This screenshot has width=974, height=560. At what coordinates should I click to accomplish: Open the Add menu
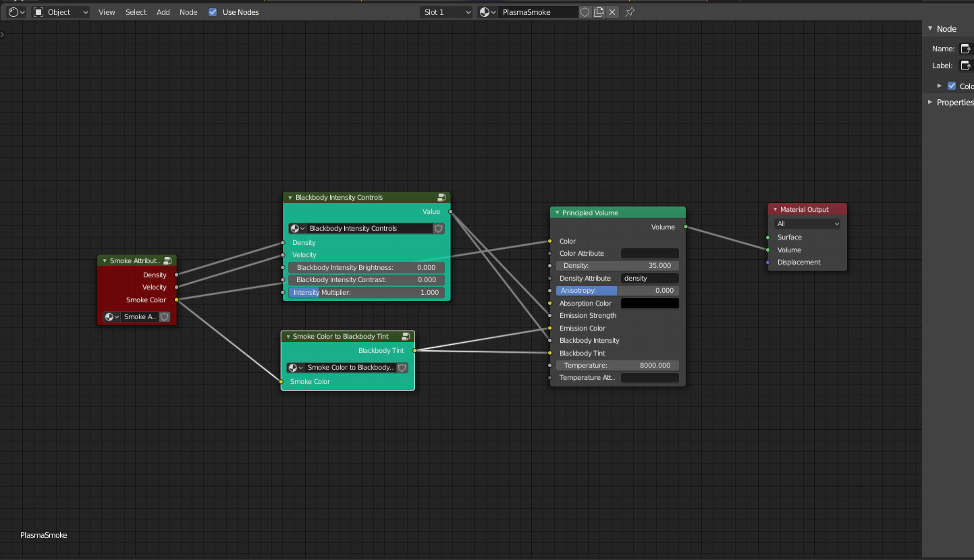click(163, 11)
